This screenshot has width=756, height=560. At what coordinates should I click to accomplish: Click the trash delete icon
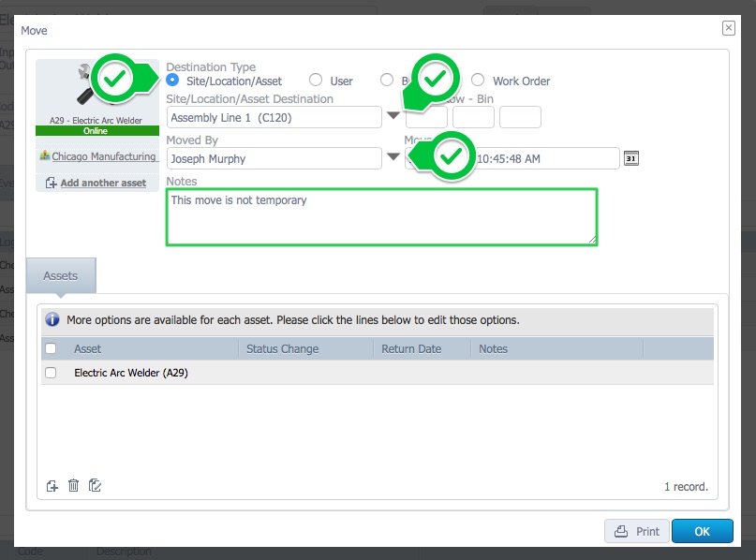(x=73, y=485)
